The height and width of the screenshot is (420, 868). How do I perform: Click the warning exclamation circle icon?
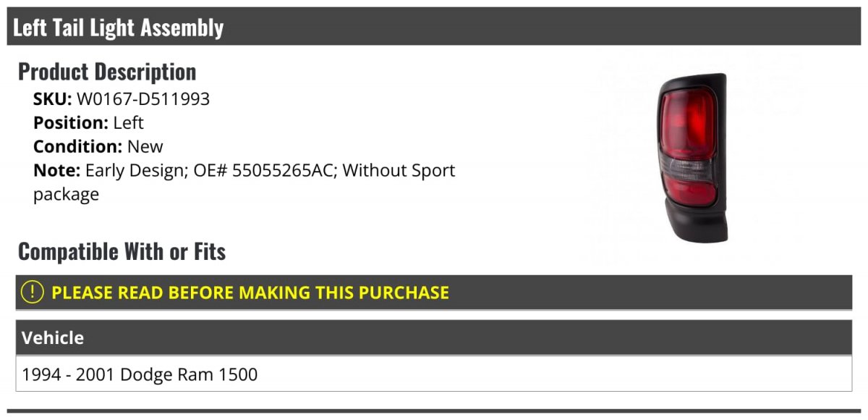(33, 293)
